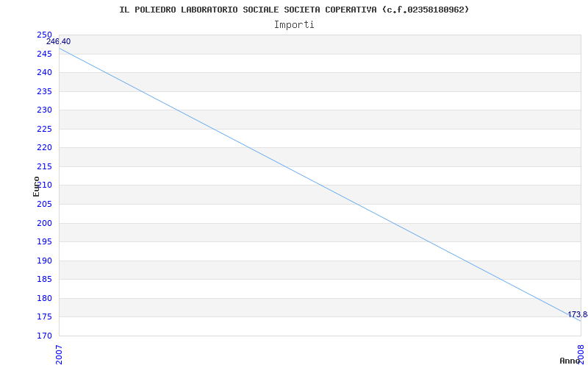Select the 2008 x-axis label
588x368 pixels.
(581, 355)
